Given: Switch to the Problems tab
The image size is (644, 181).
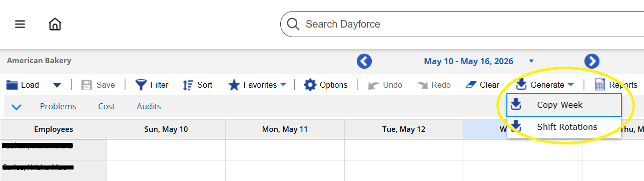Looking at the screenshot, I should tap(58, 106).
